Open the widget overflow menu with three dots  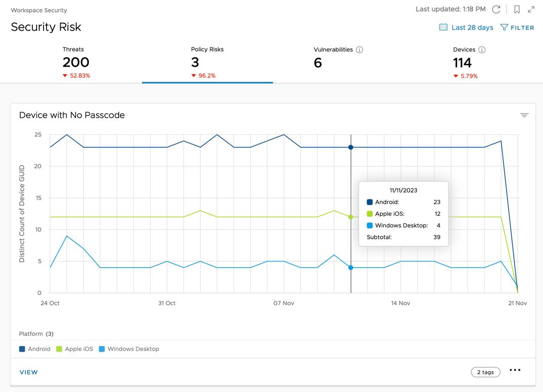point(515,370)
